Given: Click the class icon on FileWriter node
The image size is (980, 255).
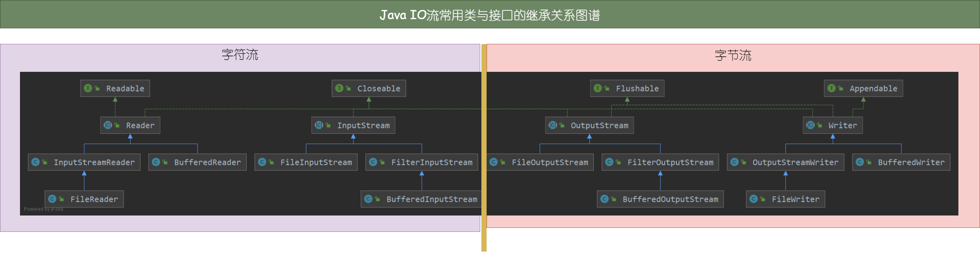Looking at the screenshot, I should [x=754, y=199].
